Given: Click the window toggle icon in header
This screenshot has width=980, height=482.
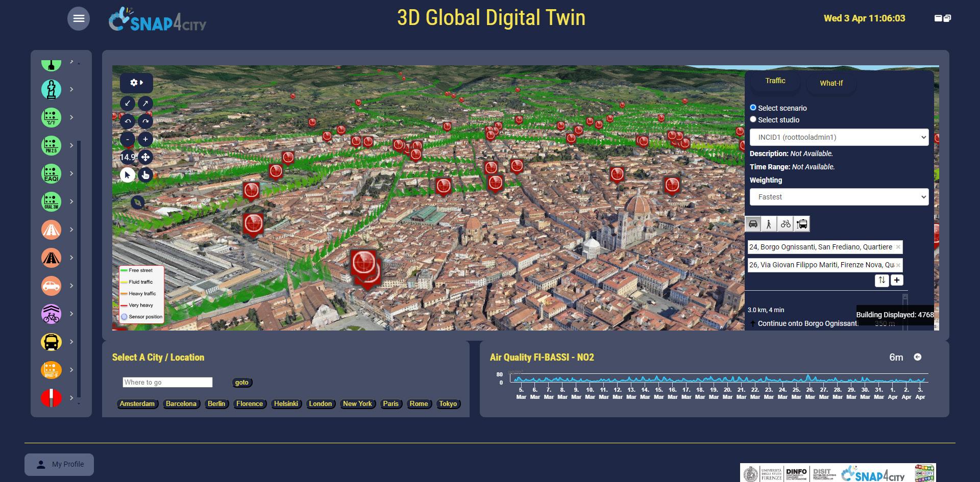Looking at the screenshot, I should coord(943,18).
